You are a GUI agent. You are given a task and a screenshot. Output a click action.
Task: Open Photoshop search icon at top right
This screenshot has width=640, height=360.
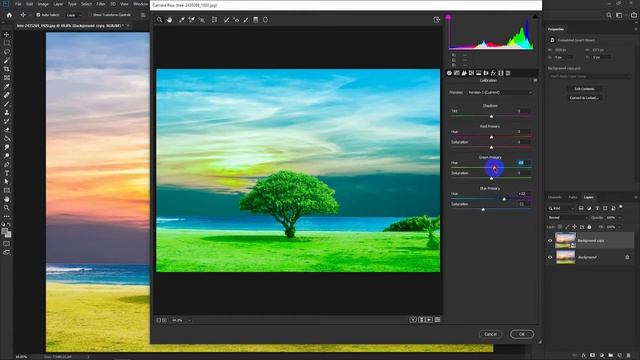[609, 15]
